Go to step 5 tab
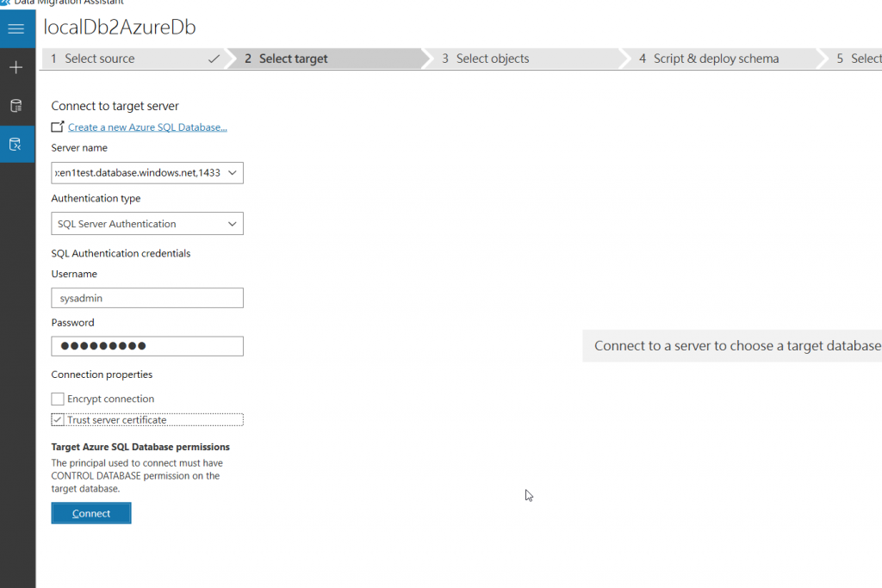The height and width of the screenshot is (588, 882). [x=853, y=59]
